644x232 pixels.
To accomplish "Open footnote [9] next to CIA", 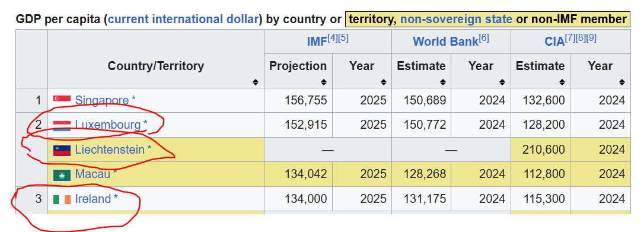I will pyautogui.click(x=591, y=38).
